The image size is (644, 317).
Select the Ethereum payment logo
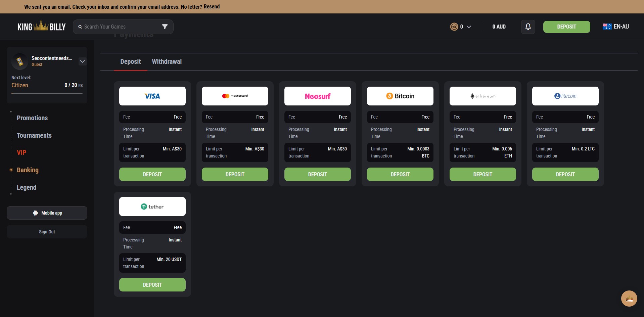pyautogui.click(x=483, y=96)
